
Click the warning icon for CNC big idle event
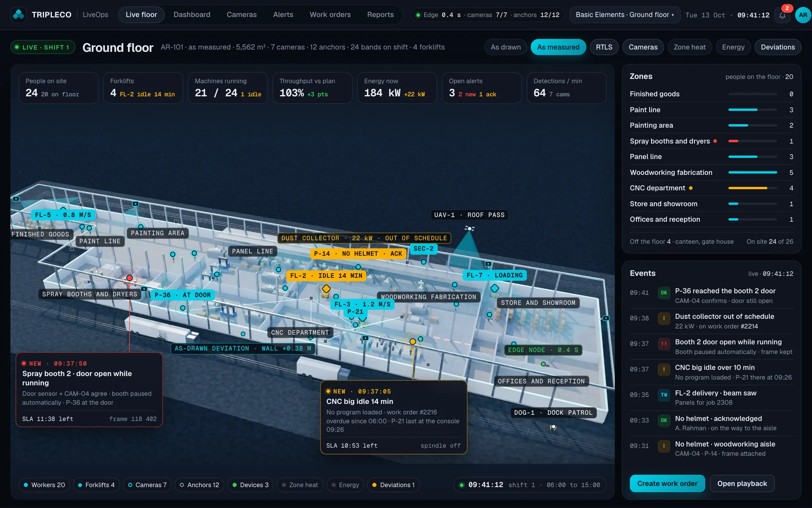click(664, 369)
